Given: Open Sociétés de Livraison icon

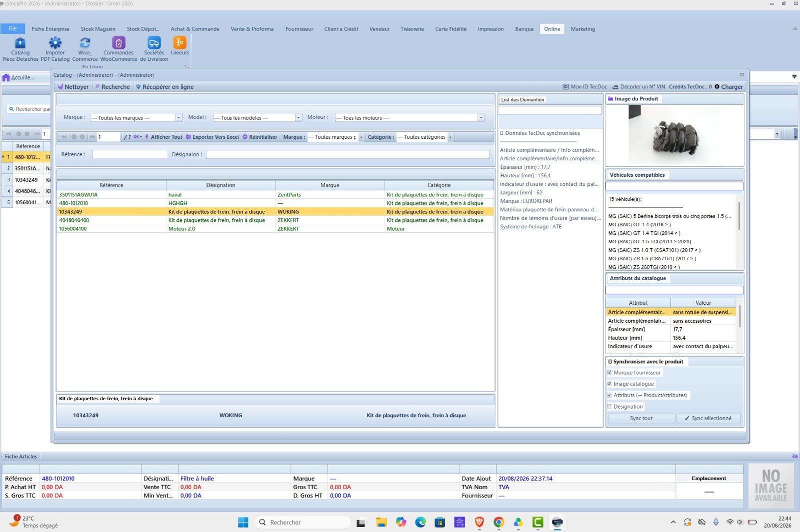Looking at the screenshot, I should pos(154,49).
